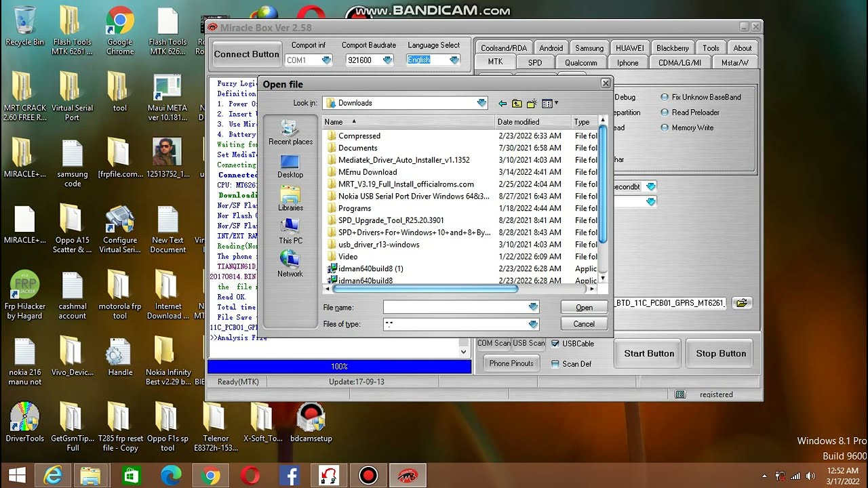Open Maui META ver 10.181 shortcut
This screenshot has width=868, height=488.
click(167, 97)
